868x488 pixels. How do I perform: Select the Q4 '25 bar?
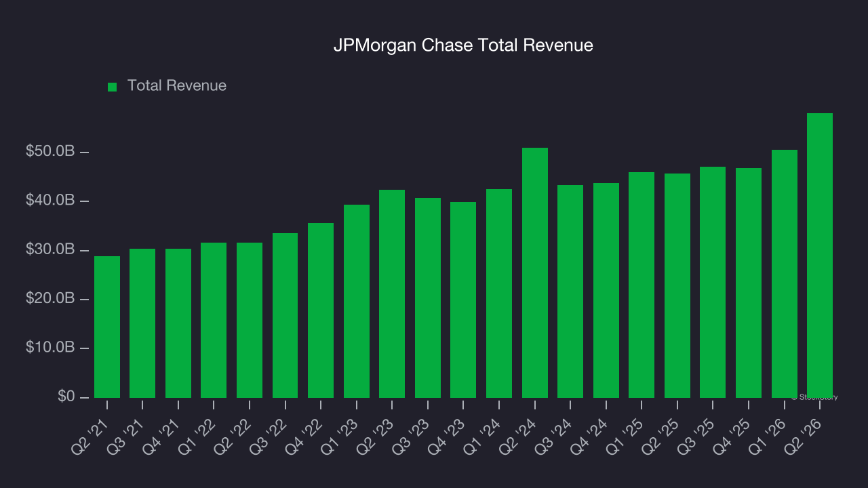tap(749, 283)
